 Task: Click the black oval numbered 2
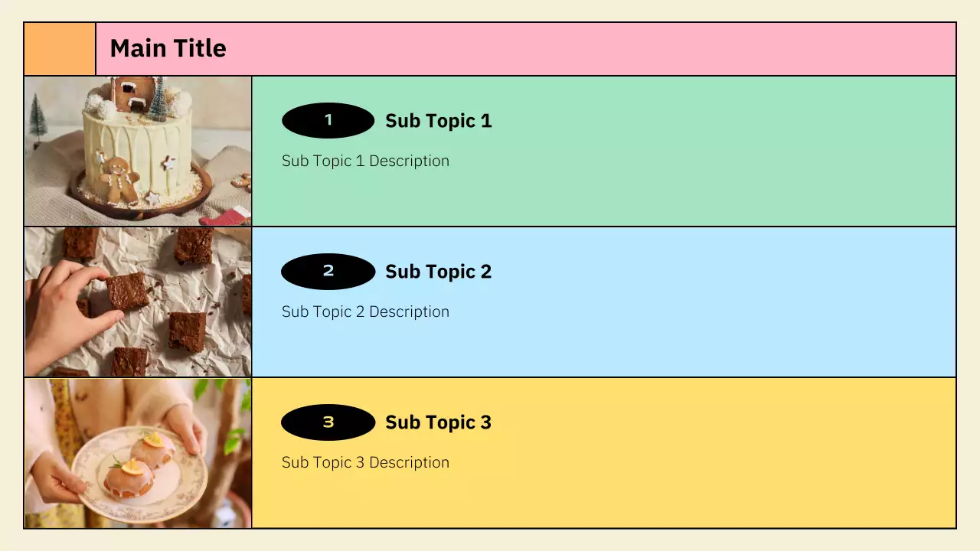click(328, 271)
